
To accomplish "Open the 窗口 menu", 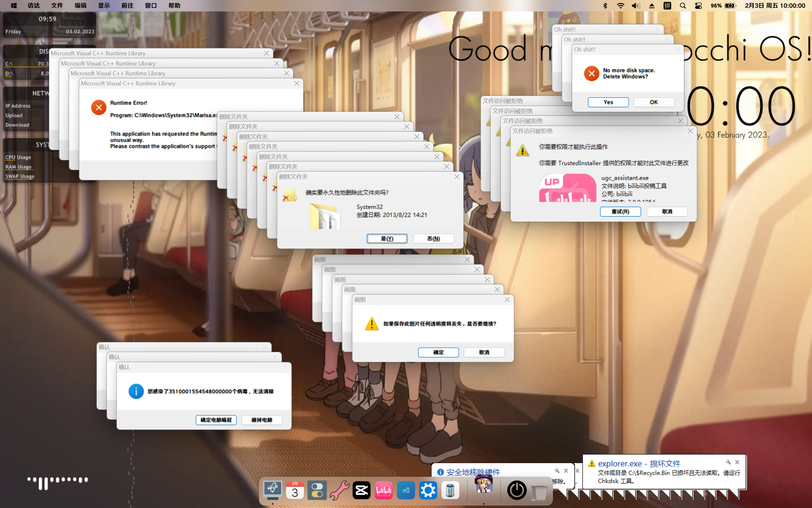I will (x=151, y=6).
